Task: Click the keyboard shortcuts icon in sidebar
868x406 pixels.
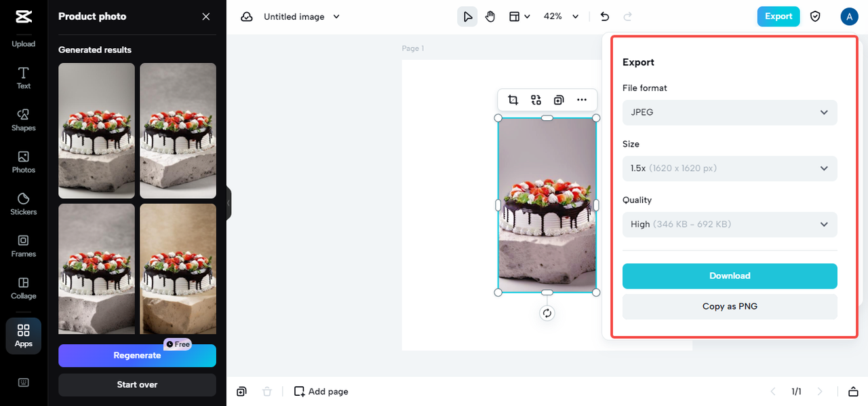Action: click(x=23, y=382)
